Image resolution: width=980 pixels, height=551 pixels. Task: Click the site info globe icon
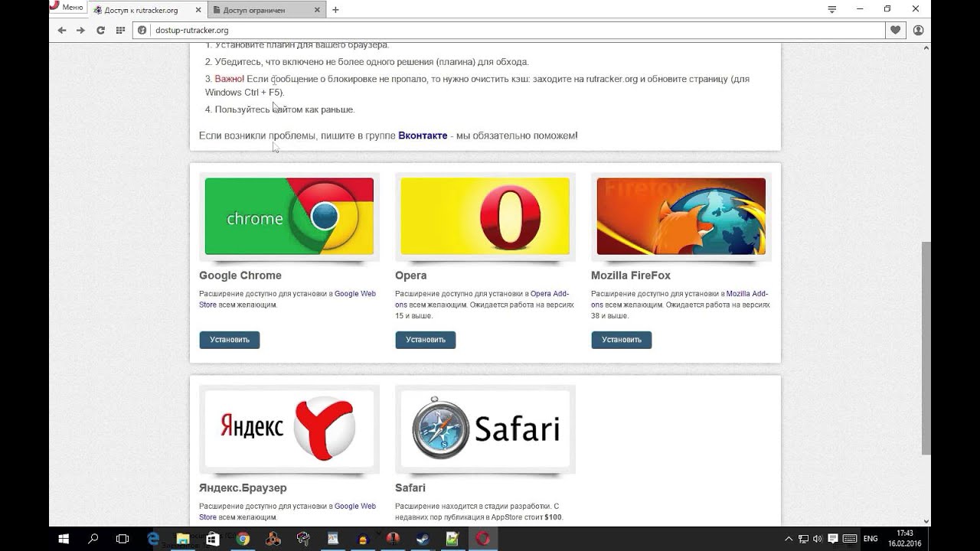point(142,31)
